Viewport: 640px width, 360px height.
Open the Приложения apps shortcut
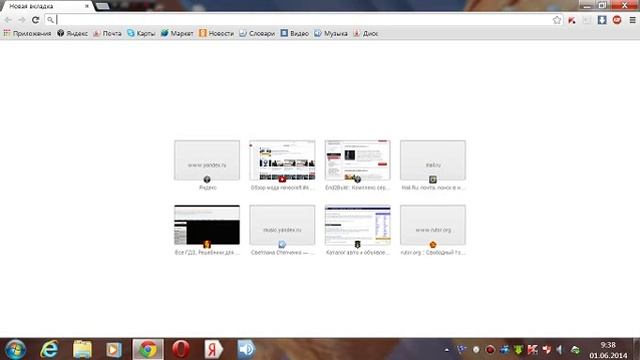(x=27, y=33)
